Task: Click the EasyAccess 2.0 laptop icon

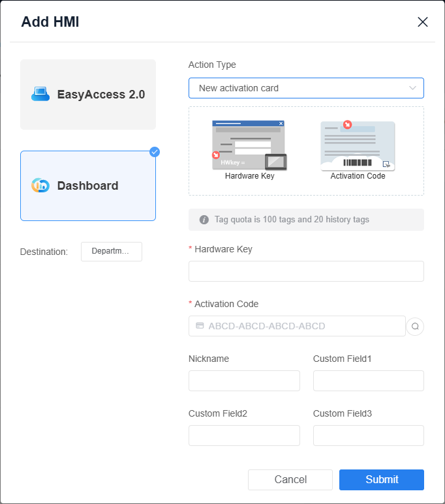Action: coord(40,94)
